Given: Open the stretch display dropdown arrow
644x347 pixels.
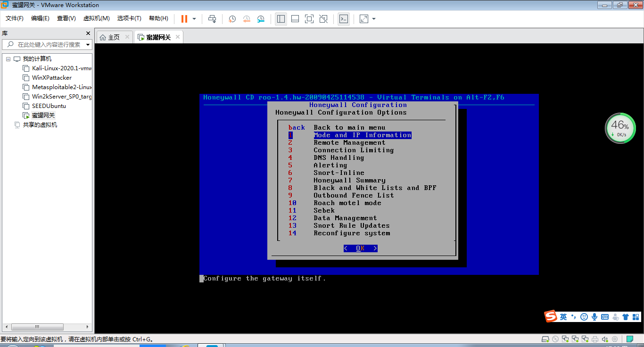Looking at the screenshot, I should coord(374,19).
